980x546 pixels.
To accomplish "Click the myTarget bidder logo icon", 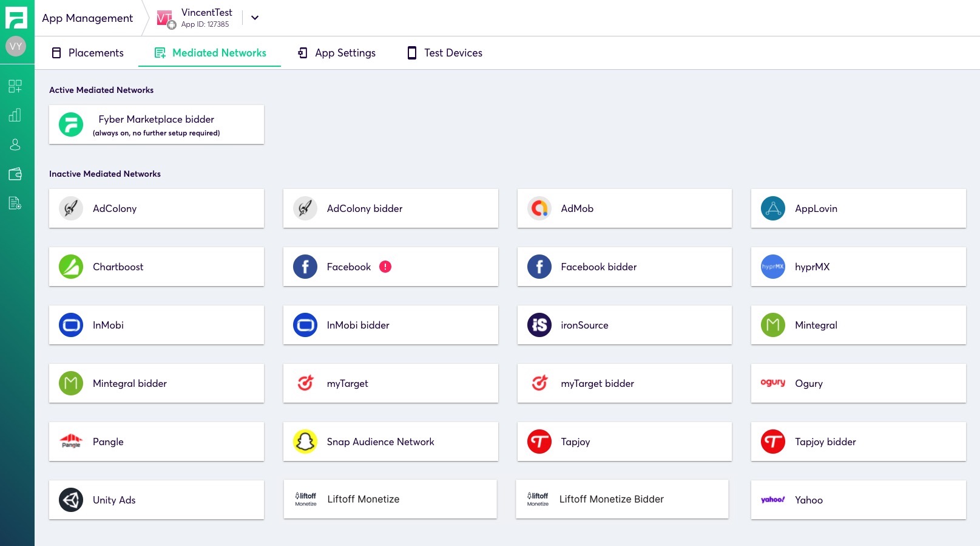I will tap(539, 383).
